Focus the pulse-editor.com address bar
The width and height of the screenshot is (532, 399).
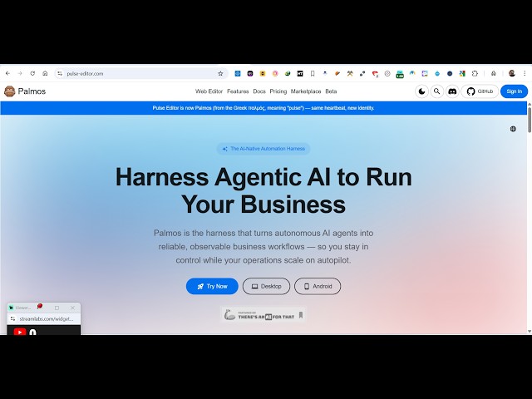coord(140,74)
